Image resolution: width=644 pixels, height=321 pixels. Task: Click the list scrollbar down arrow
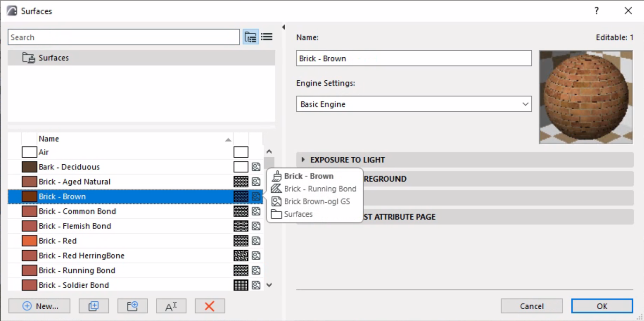coord(269,285)
